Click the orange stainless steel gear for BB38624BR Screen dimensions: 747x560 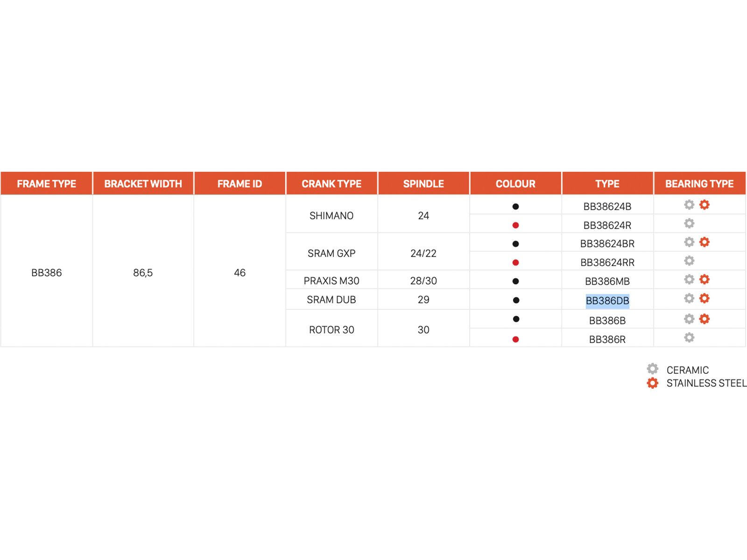[x=705, y=242]
